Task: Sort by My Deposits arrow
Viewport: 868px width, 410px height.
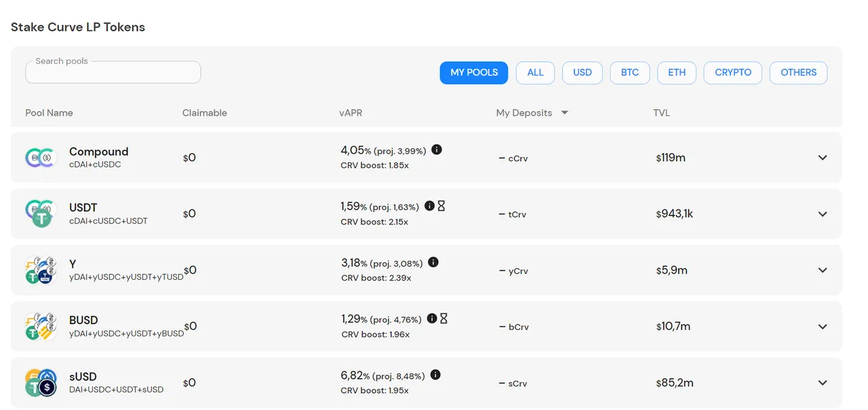Action: click(x=564, y=113)
